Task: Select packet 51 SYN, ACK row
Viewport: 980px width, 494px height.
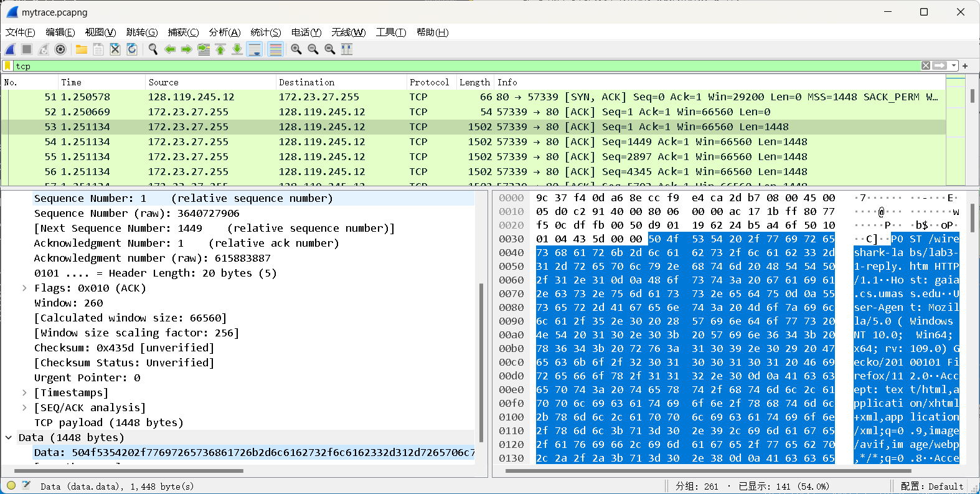Action: tap(473, 97)
